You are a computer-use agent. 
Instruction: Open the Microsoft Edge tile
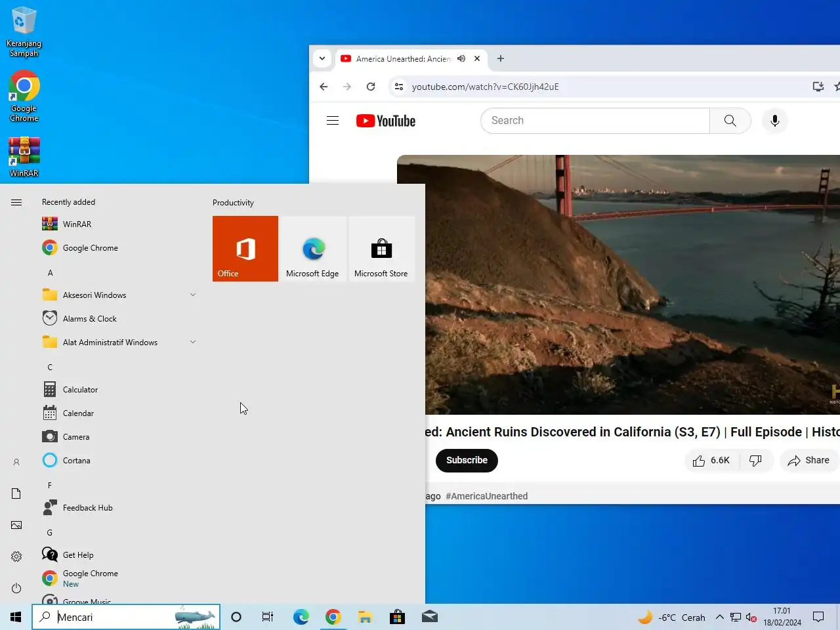tap(314, 249)
